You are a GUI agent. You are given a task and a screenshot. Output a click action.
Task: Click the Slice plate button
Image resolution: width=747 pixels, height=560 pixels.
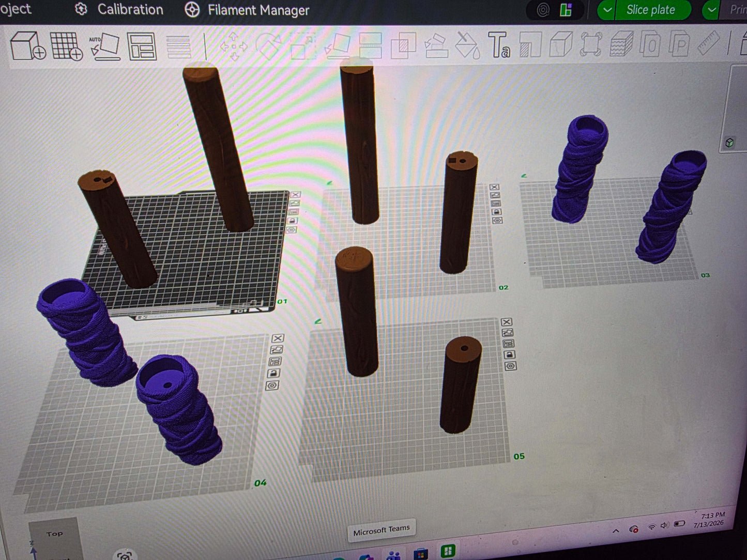[x=651, y=10]
